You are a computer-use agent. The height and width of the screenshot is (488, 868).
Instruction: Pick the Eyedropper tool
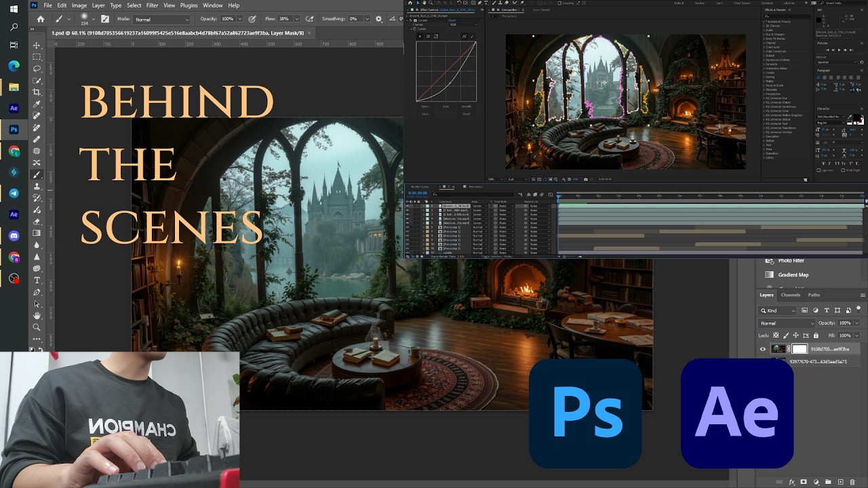tap(37, 104)
